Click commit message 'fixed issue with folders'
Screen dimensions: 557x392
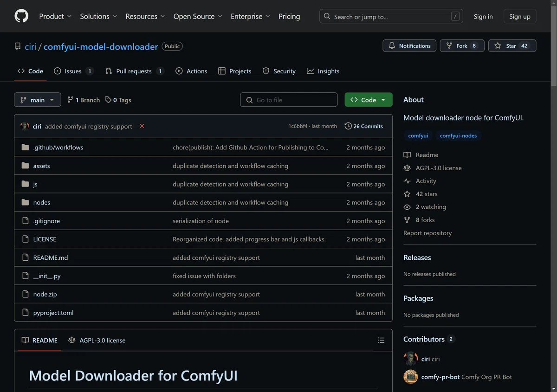[x=204, y=276]
